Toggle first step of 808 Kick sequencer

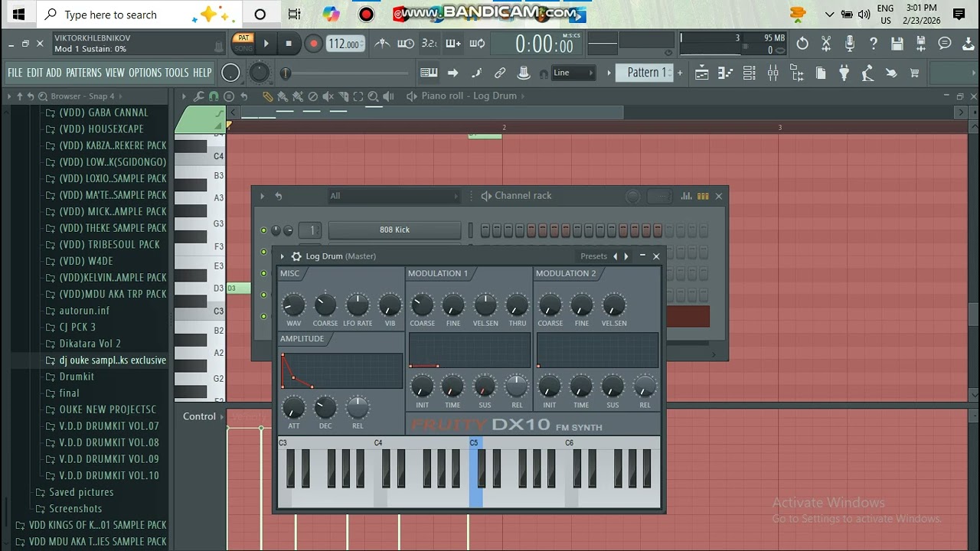[485, 230]
